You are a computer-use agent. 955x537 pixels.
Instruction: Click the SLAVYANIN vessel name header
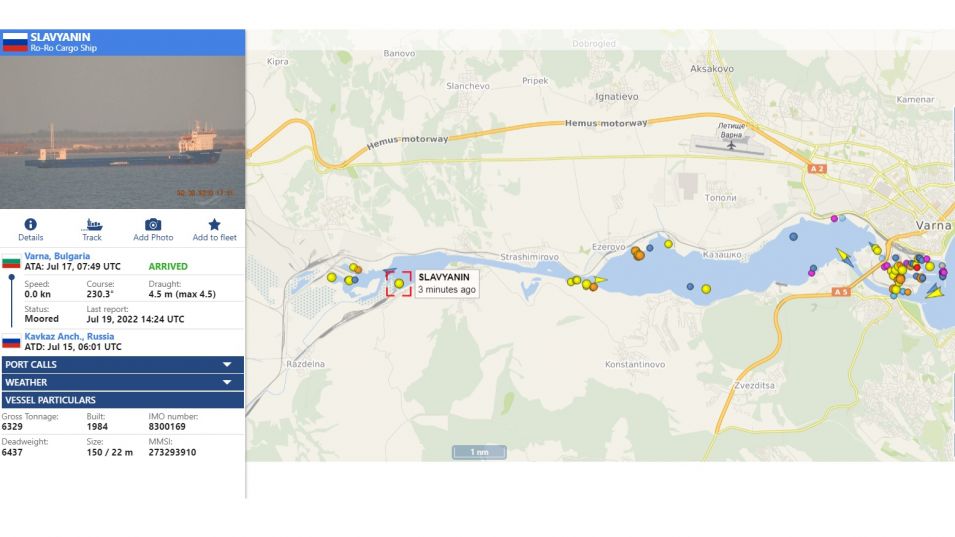pos(60,37)
